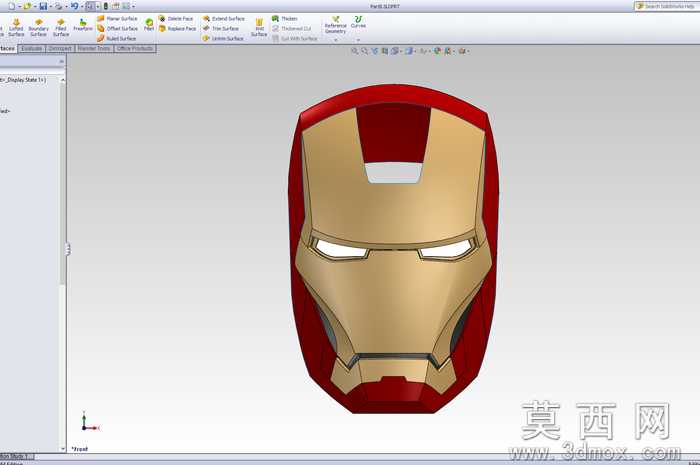Undo the last action
The width and height of the screenshot is (700, 465).
click(75, 6)
